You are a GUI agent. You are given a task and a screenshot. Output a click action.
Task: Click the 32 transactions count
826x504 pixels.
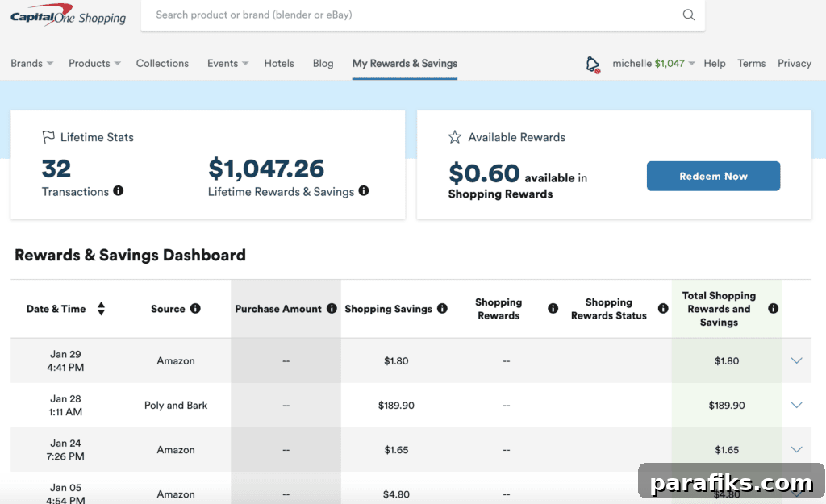56,169
